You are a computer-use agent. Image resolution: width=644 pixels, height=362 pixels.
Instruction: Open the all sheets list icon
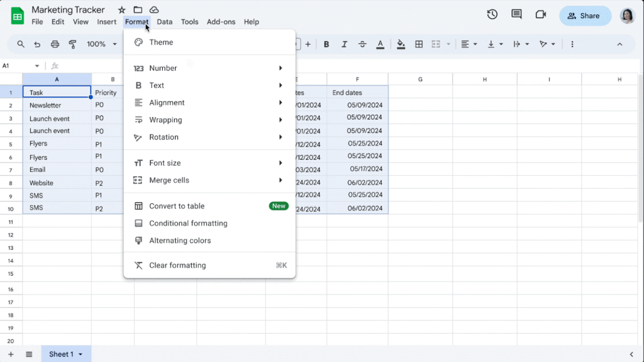29,354
